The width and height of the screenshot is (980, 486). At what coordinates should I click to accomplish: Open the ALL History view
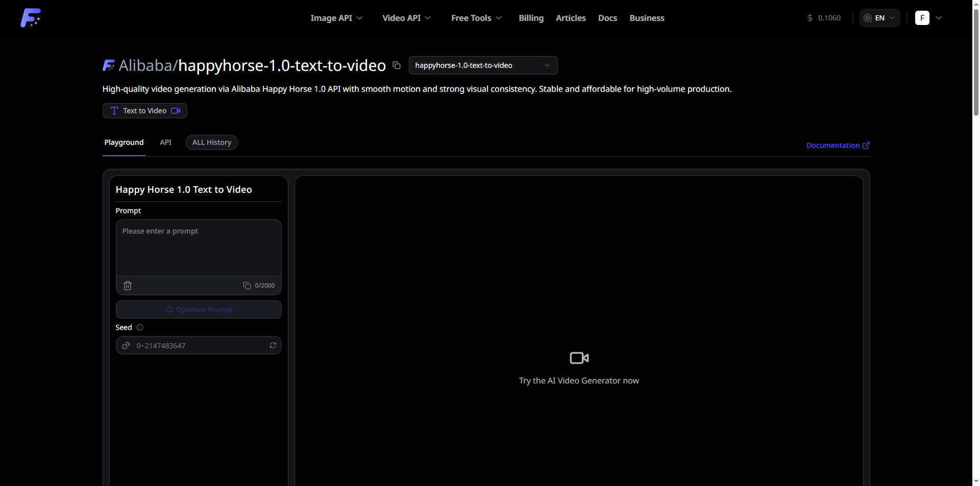click(x=212, y=142)
